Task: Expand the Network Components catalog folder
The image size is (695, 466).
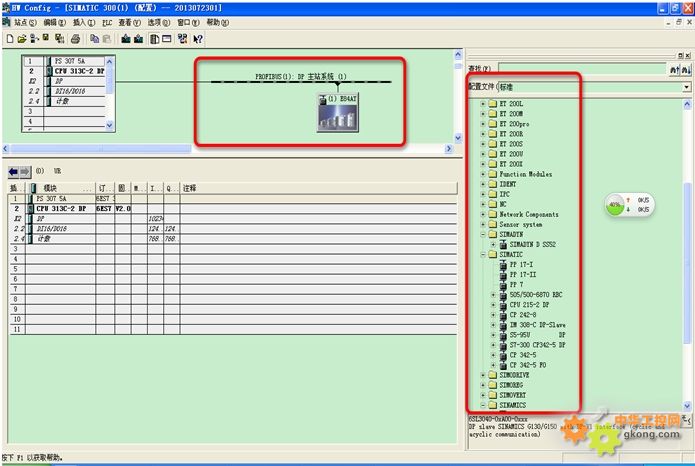Action: (484, 214)
